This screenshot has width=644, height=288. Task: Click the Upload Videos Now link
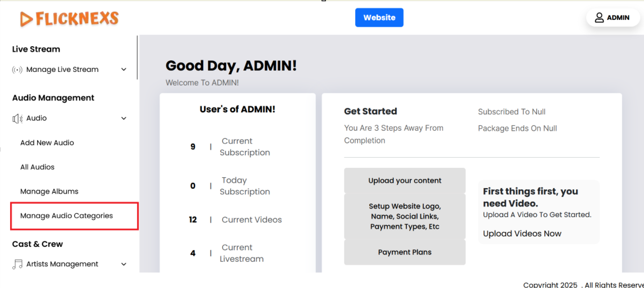522,233
